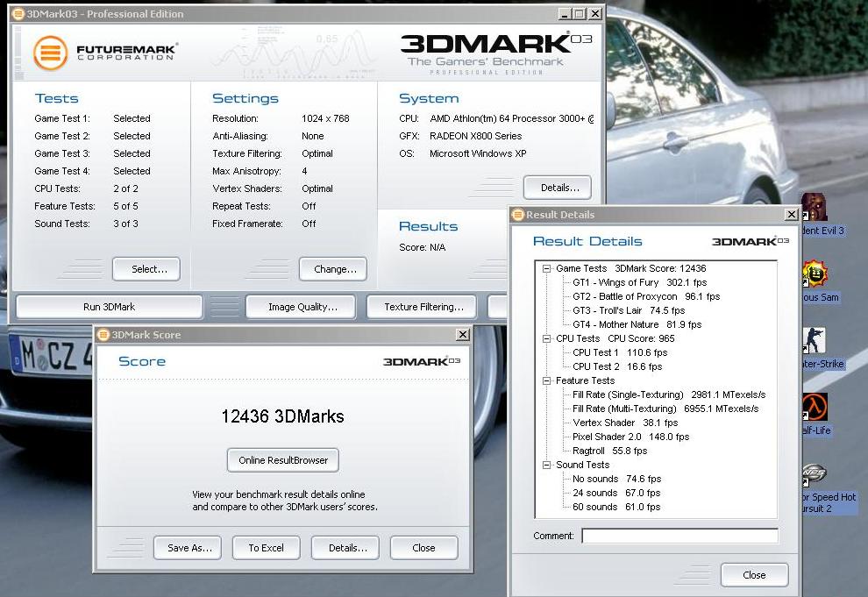868x597 pixels.
Task: Close Result Details window with X
Action: [x=792, y=215]
